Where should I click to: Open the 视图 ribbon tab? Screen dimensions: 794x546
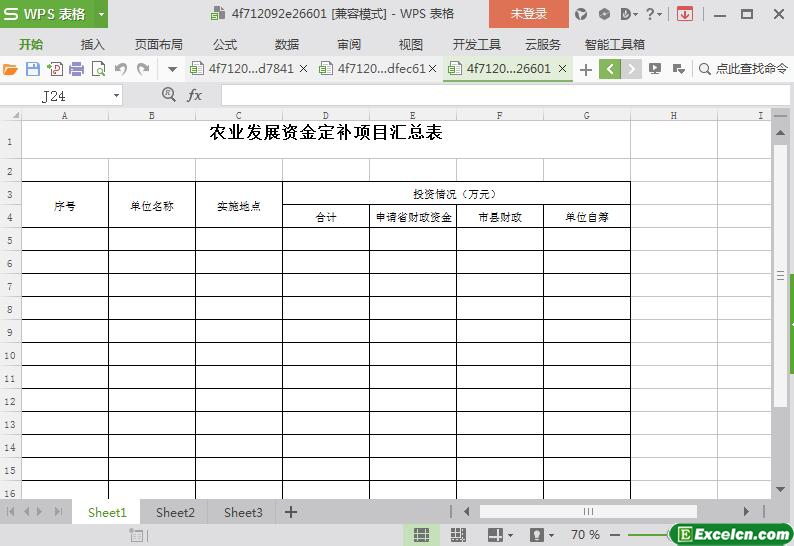point(411,45)
